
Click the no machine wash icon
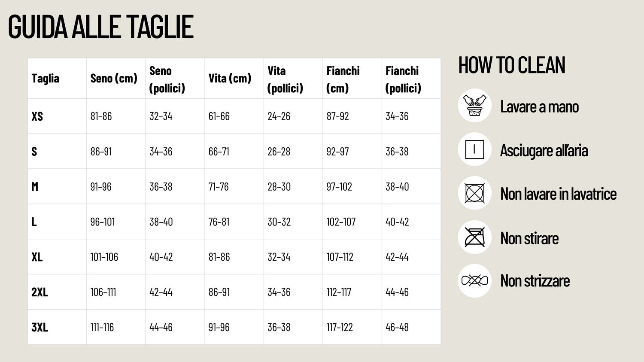[x=474, y=193]
